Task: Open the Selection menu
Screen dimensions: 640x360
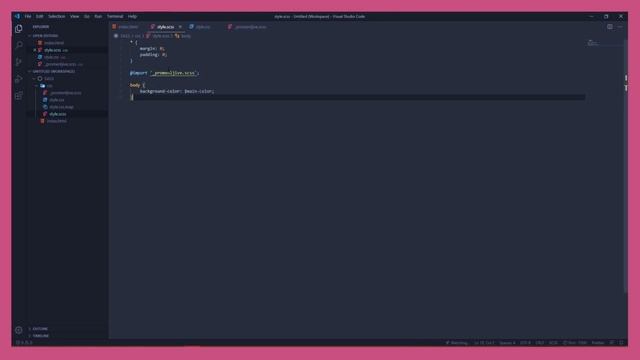Action: [x=57, y=16]
